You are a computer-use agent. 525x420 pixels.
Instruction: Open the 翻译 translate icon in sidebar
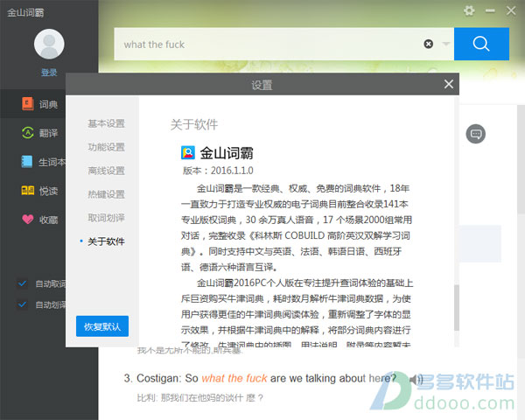(x=28, y=133)
